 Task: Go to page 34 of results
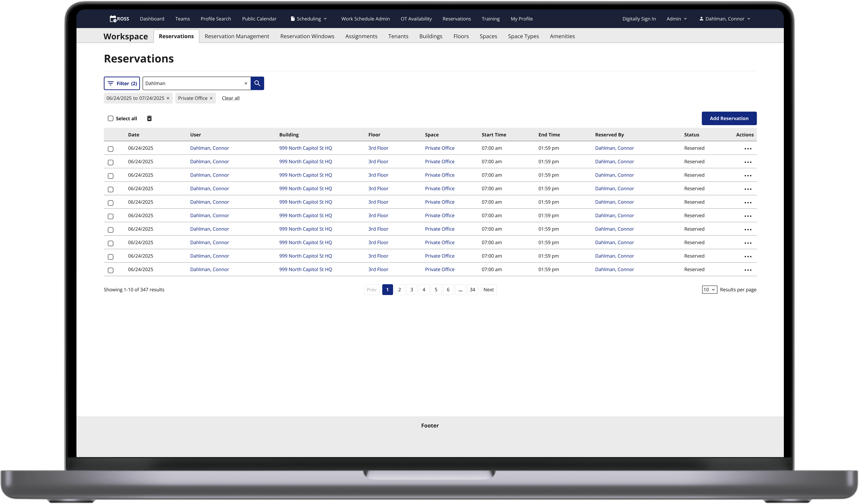coord(472,290)
